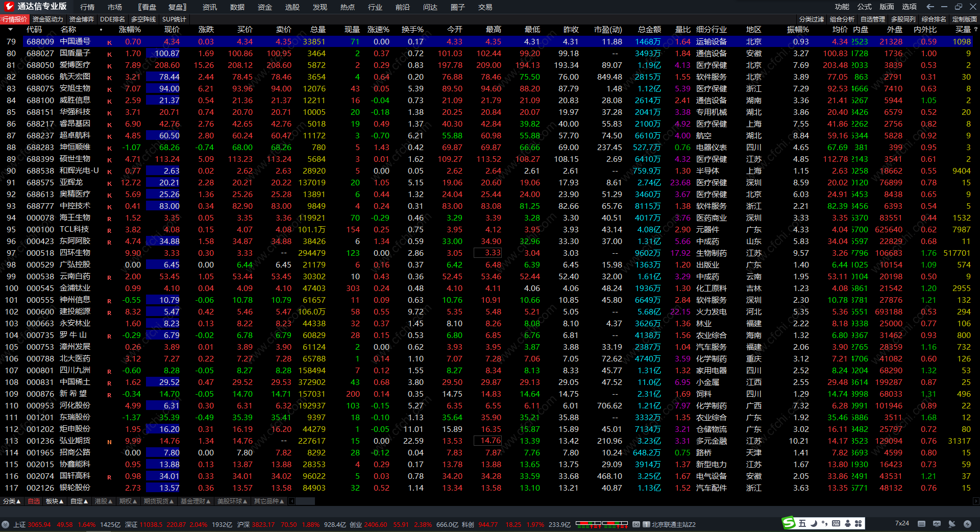Image resolution: width=980 pixels, height=532 pixels.
Task: Click the 北京联通主站Z2 server label
Action: coord(673,524)
